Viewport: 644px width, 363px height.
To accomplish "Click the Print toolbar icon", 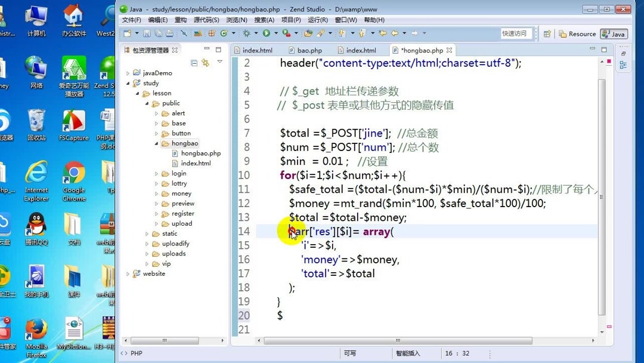I will point(168,33).
